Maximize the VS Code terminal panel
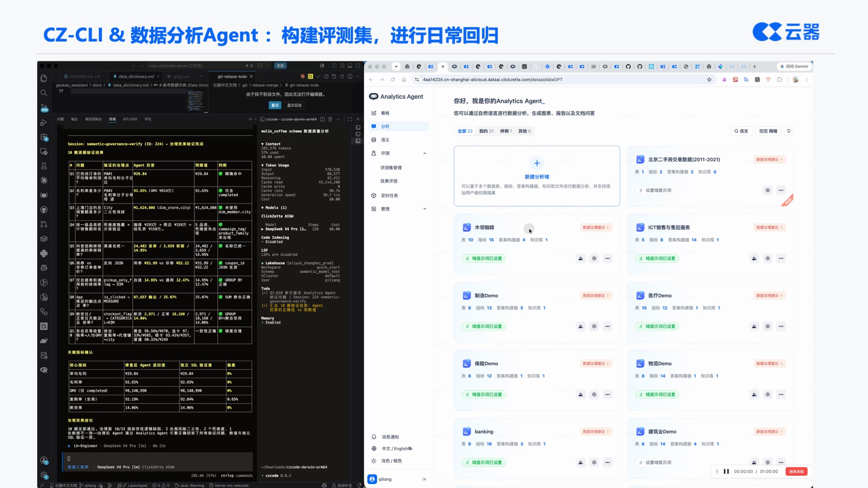The height and width of the screenshot is (488, 868). [x=350, y=119]
